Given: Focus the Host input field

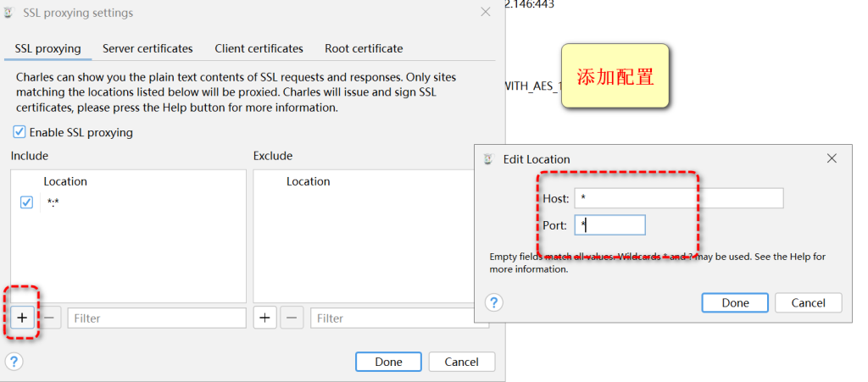Looking at the screenshot, I should click(x=678, y=197).
